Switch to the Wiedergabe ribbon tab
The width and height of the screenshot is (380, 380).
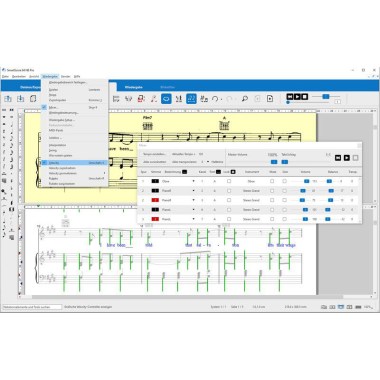(x=134, y=87)
